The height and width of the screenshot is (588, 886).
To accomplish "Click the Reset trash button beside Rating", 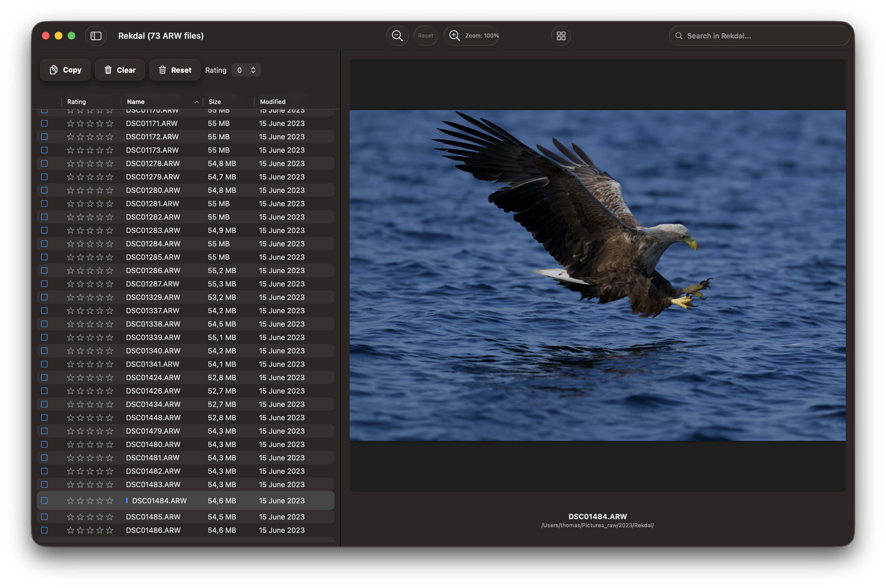I will click(175, 70).
